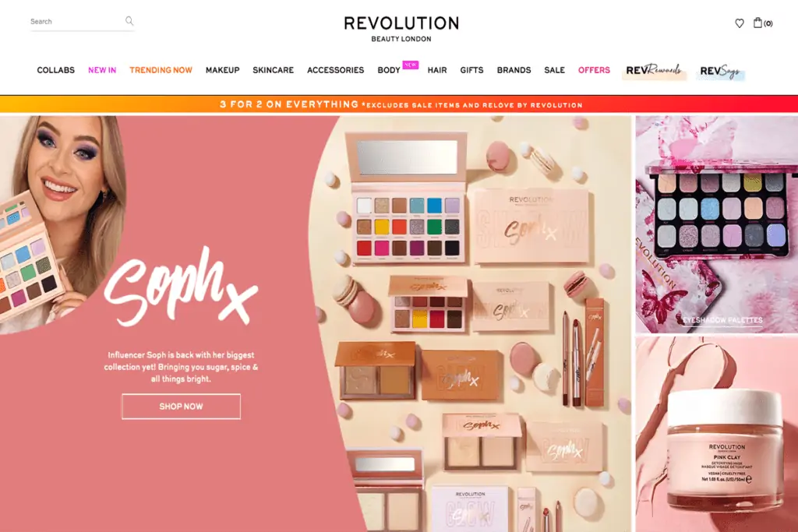The image size is (798, 532).
Task: Open the Skincare menu
Action: click(274, 70)
